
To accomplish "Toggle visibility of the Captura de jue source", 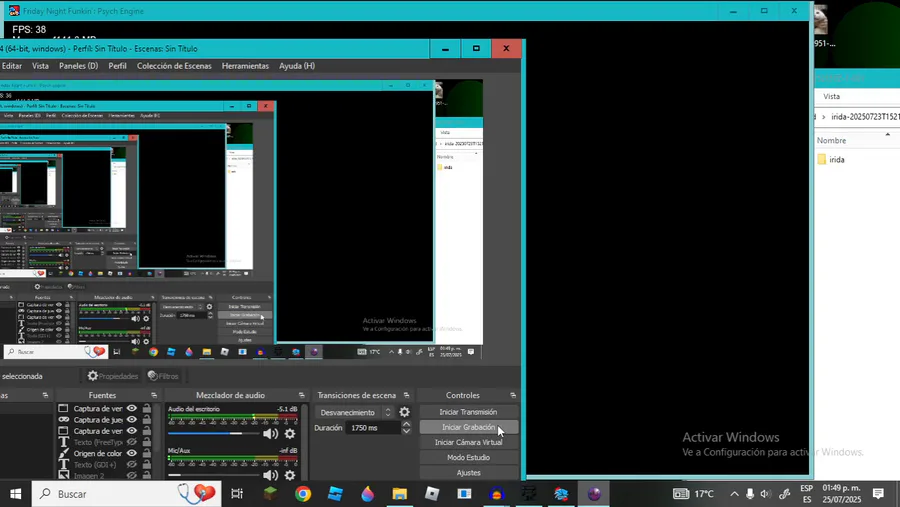I will pyautogui.click(x=131, y=420).
